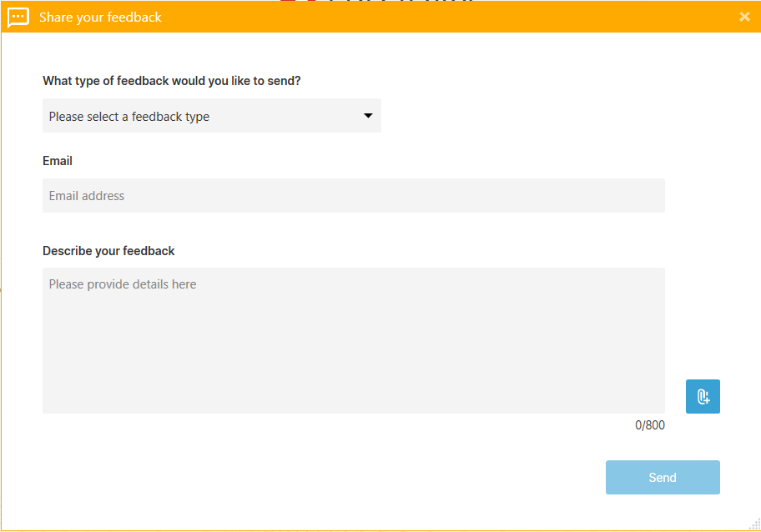
Task: Open 'Please select a feedback type' combo box
Action: click(x=212, y=115)
